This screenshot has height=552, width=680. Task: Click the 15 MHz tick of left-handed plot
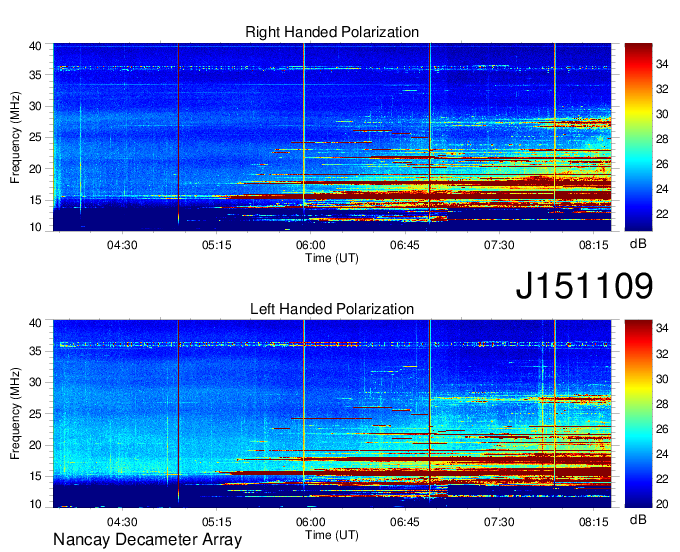35,476
